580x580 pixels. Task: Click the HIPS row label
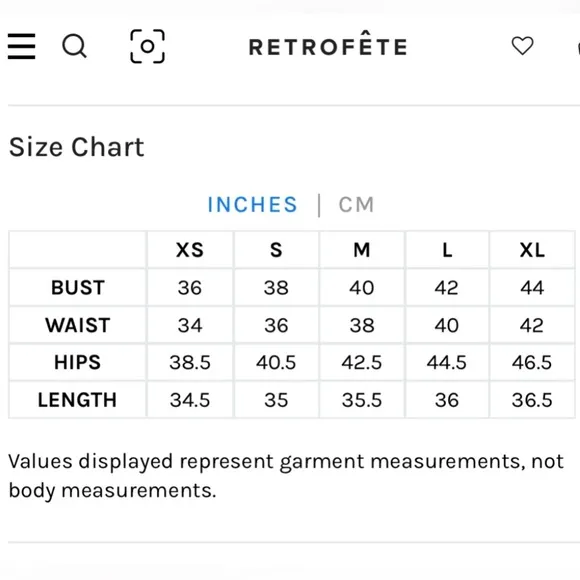78,362
